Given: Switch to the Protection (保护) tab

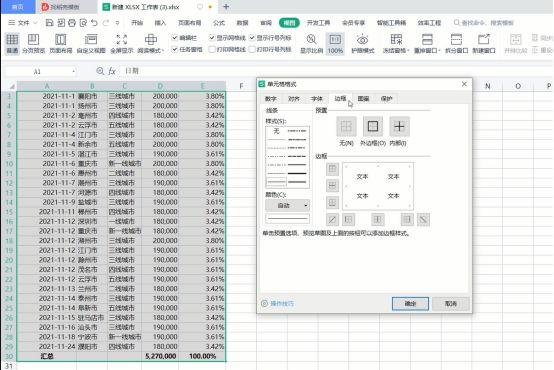Looking at the screenshot, I should pos(387,99).
